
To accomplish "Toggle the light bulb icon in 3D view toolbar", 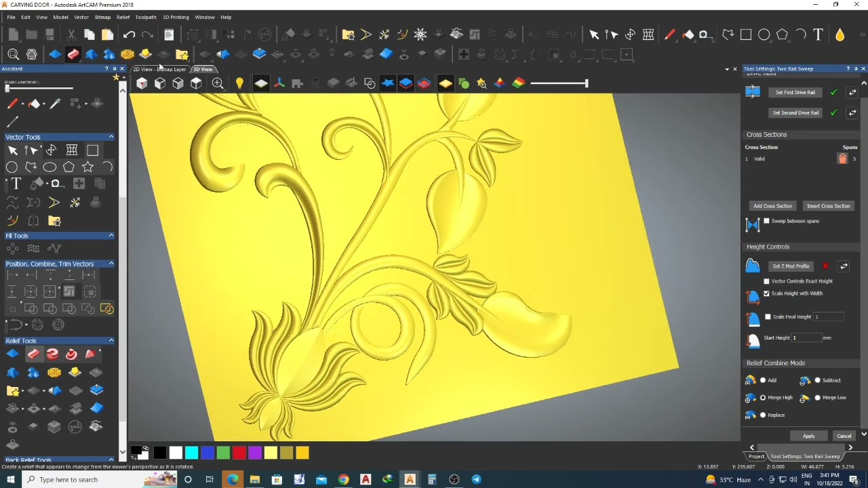I will point(239,83).
